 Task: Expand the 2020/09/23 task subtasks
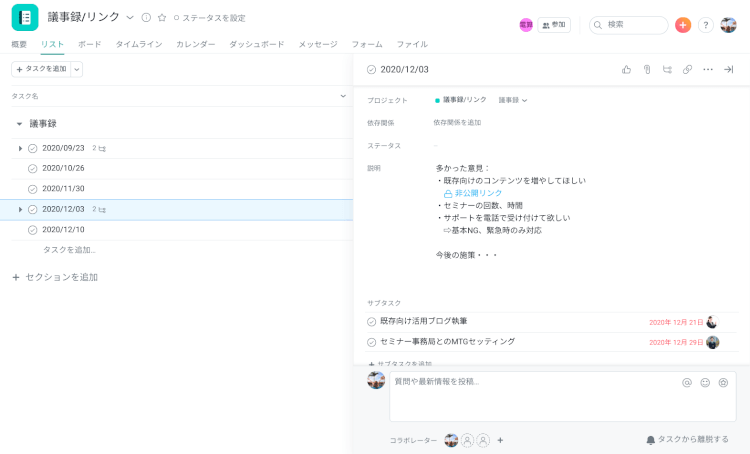tap(20, 148)
